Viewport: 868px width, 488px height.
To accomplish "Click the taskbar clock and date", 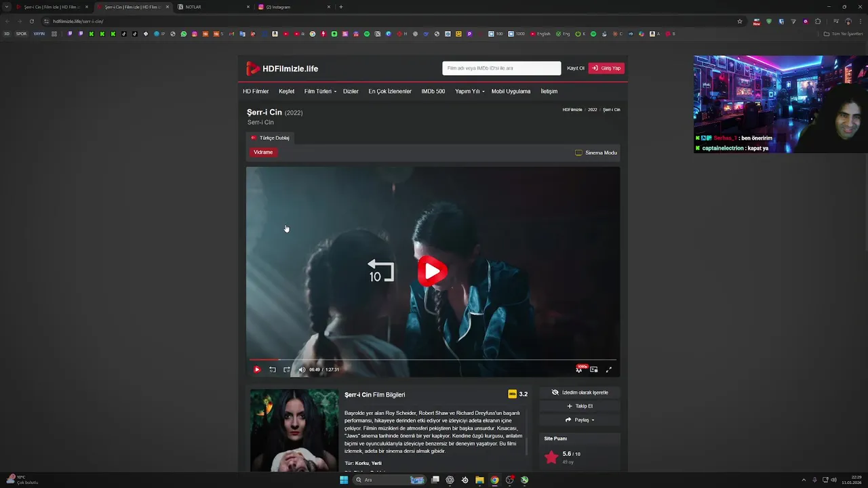I will [852, 480].
